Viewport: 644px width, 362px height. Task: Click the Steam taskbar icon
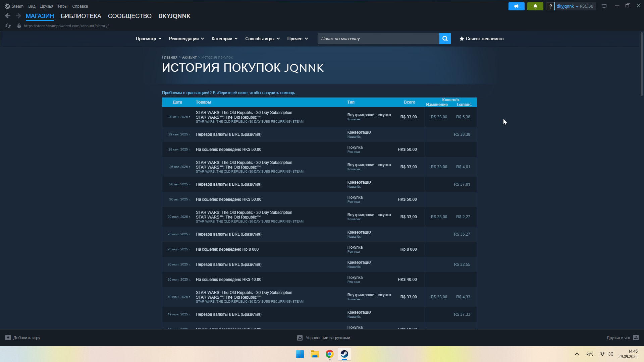pyautogui.click(x=344, y=354)
